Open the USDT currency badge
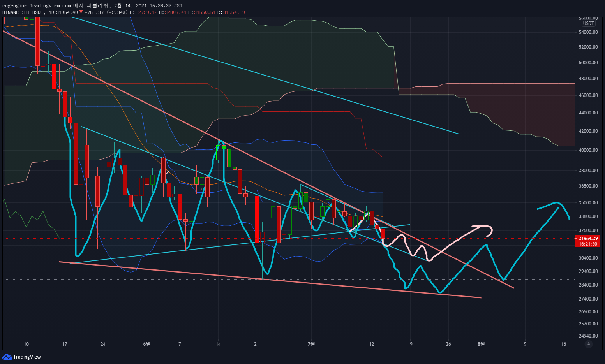The width and height of the screenshot is (605, 364). tap(588, 23)
